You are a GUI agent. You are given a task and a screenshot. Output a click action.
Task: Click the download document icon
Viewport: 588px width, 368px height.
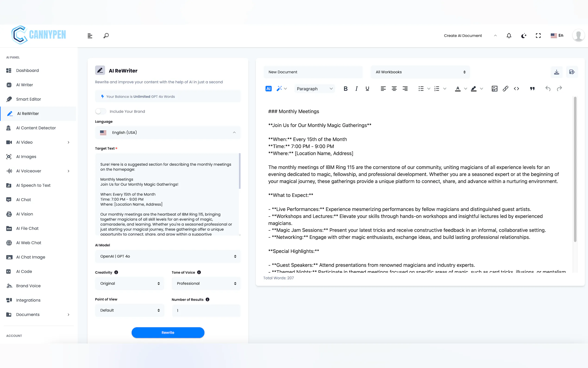pos(556,72)
